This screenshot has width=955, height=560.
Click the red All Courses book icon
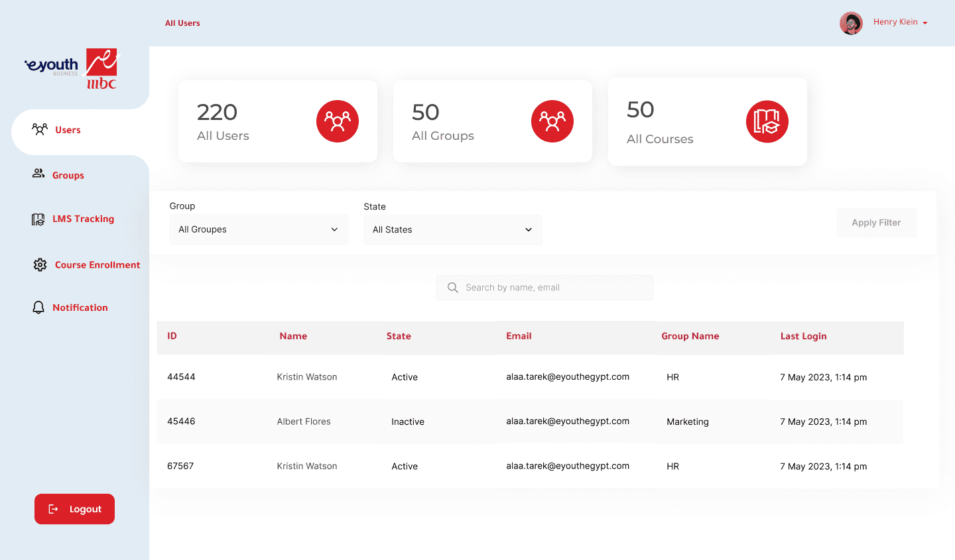(x=767, y=122)
